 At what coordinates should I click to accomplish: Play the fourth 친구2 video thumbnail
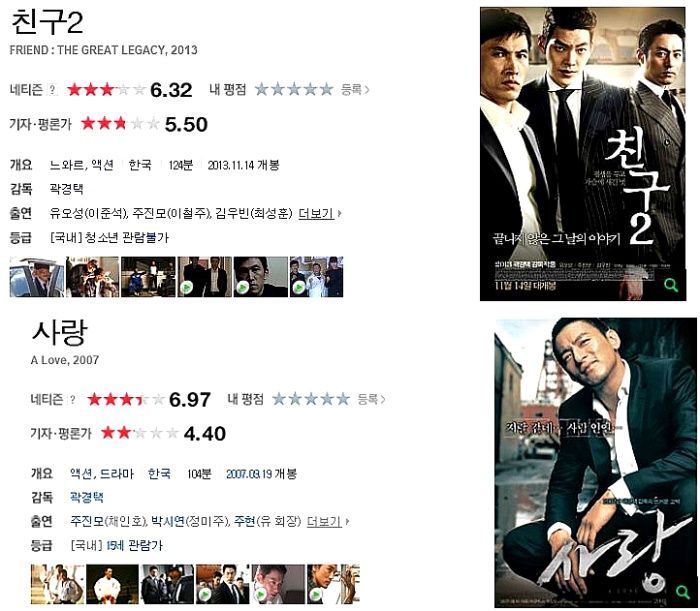pyautogui.click(x=187, y=288)
